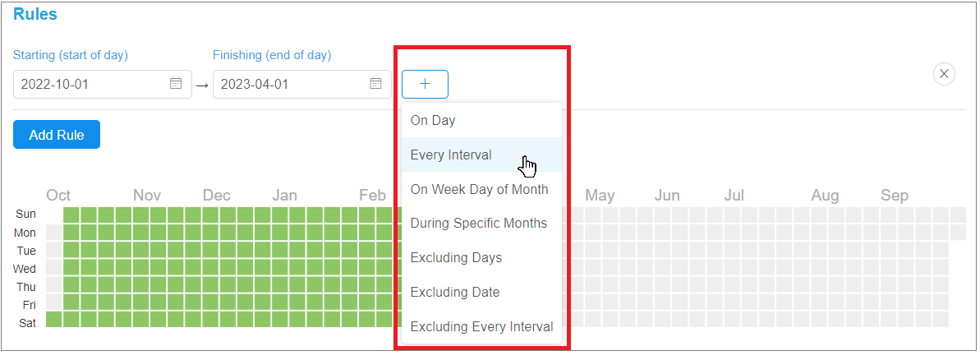
Task: Open the Starting date calendar picker icon
Action: click(177, 83)
